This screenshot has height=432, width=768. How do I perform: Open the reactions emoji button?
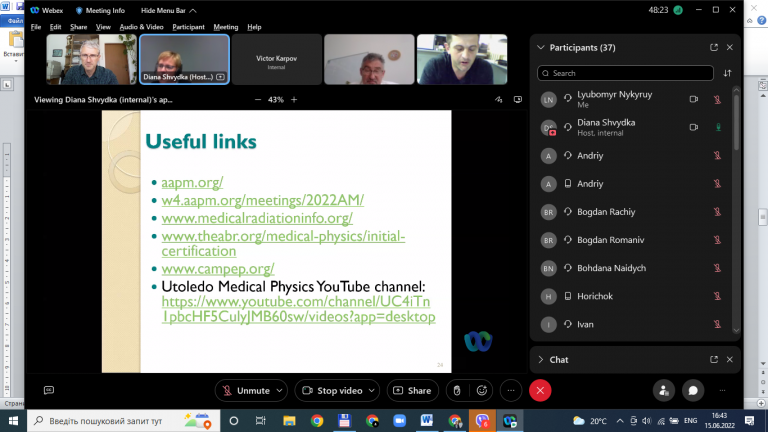pyautogui.click(x=481, y=390)
